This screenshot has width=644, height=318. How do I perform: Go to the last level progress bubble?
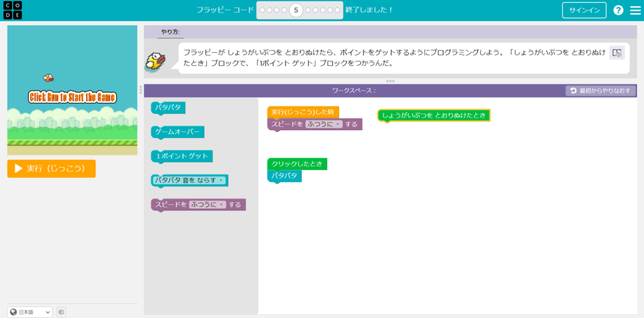[337, 10]
